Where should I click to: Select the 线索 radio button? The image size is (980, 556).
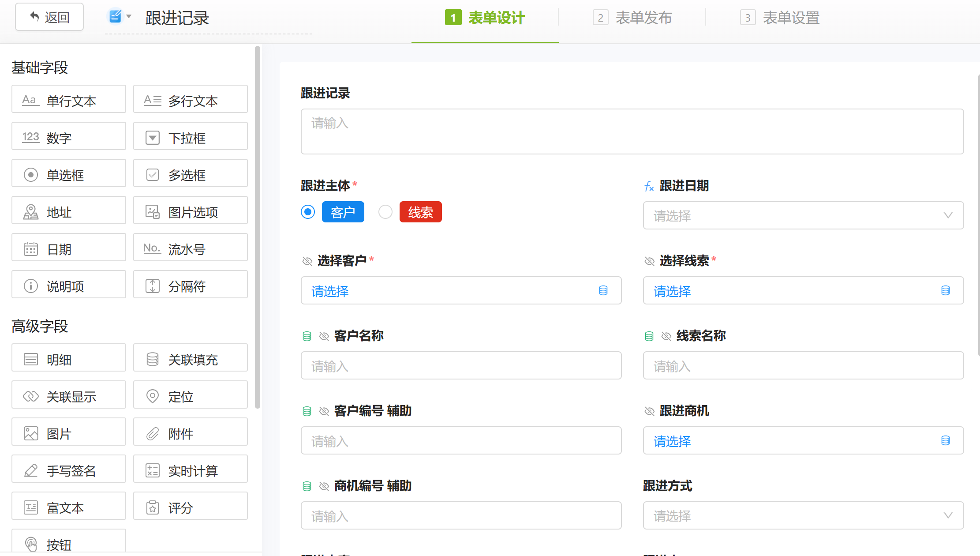tap(385, 212)
